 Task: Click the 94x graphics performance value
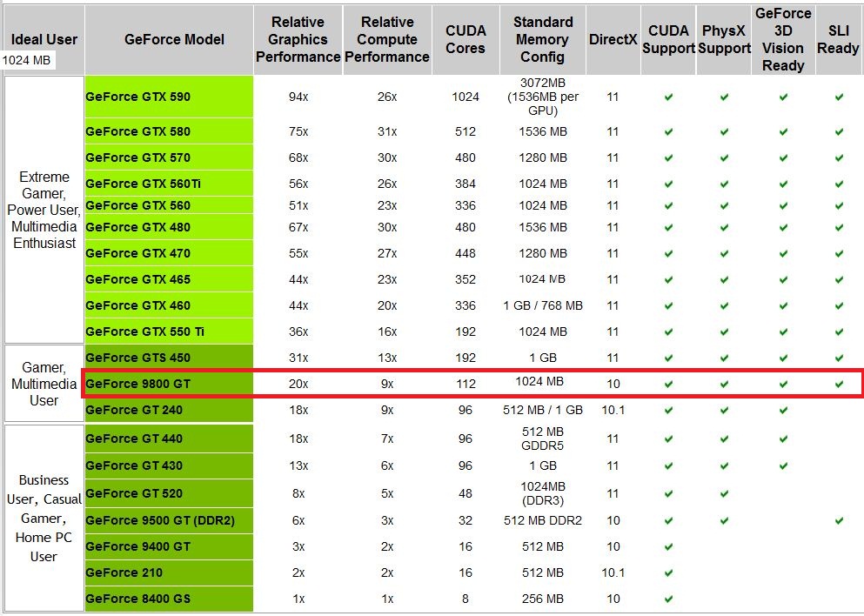pos(298,97)
